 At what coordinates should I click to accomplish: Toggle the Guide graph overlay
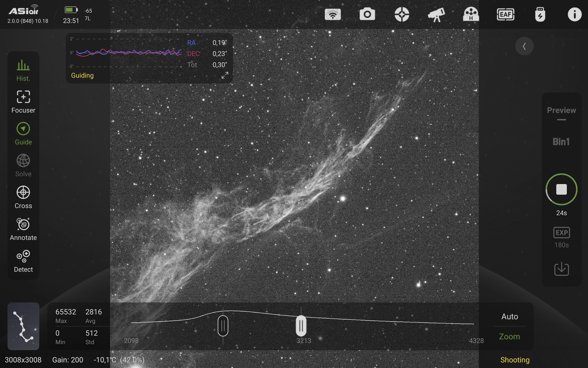point(23,134)
